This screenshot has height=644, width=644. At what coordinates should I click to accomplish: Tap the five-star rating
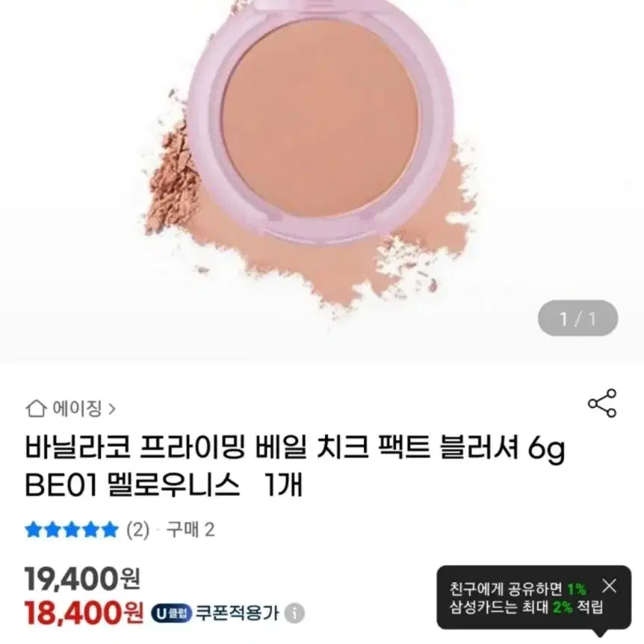click(x=72, y=530)
